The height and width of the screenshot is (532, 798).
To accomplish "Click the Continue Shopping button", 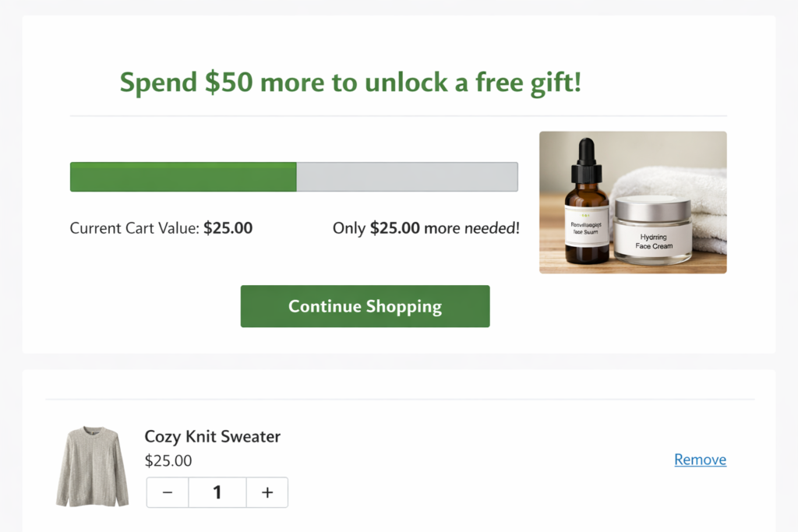I will 364,306.
